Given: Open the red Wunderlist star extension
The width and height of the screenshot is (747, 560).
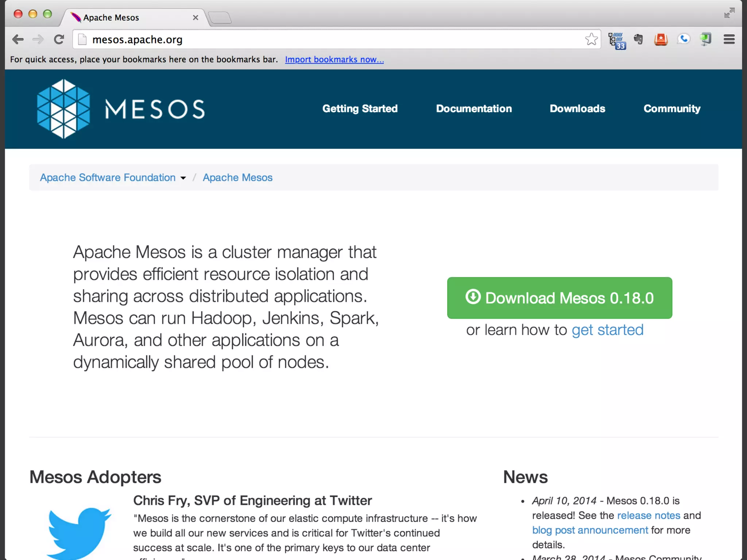Looking at the screenshot, I should [661, 39].
